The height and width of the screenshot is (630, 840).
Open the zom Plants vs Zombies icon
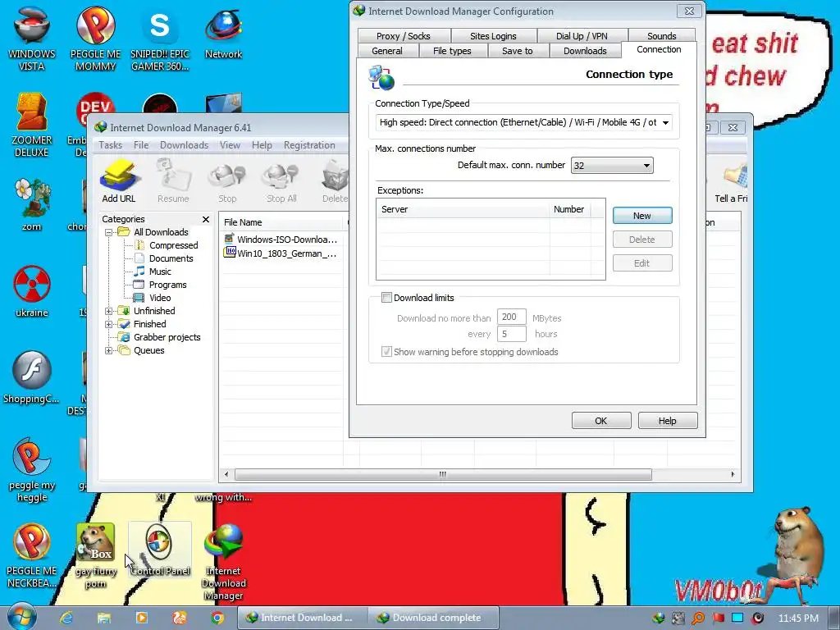[x=32, y=204]
